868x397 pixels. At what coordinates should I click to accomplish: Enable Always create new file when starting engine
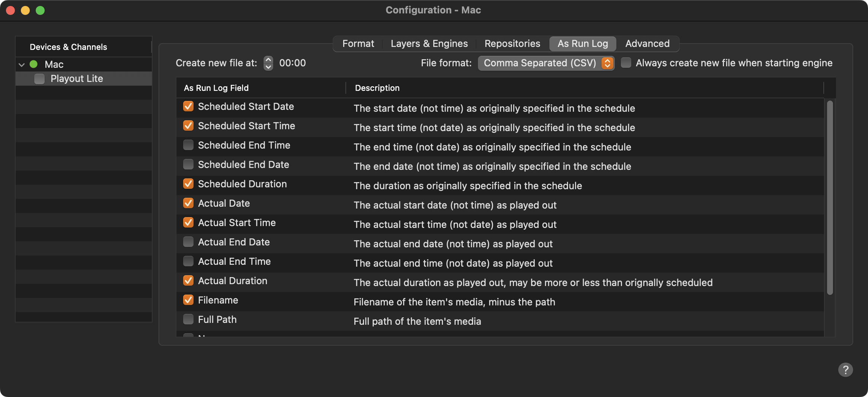point(626,63)
